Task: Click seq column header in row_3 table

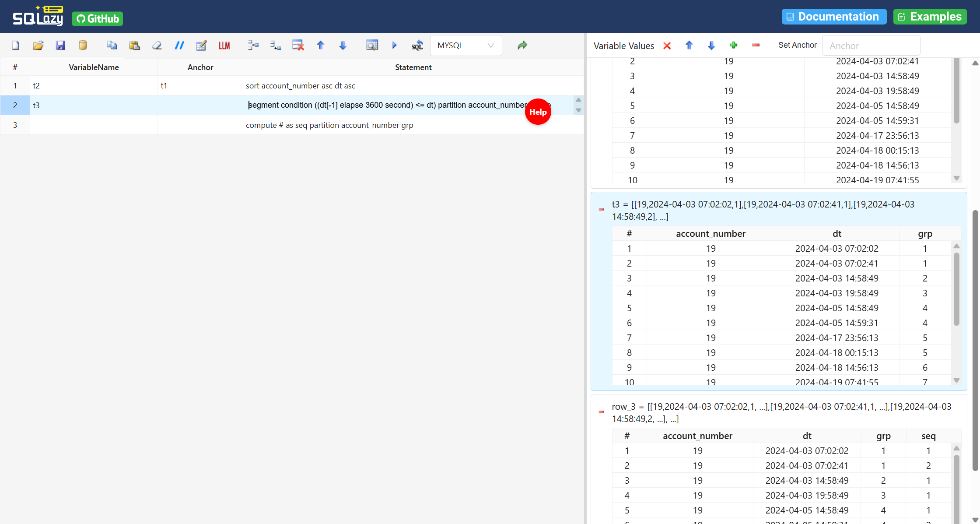Action: (928, 436)
